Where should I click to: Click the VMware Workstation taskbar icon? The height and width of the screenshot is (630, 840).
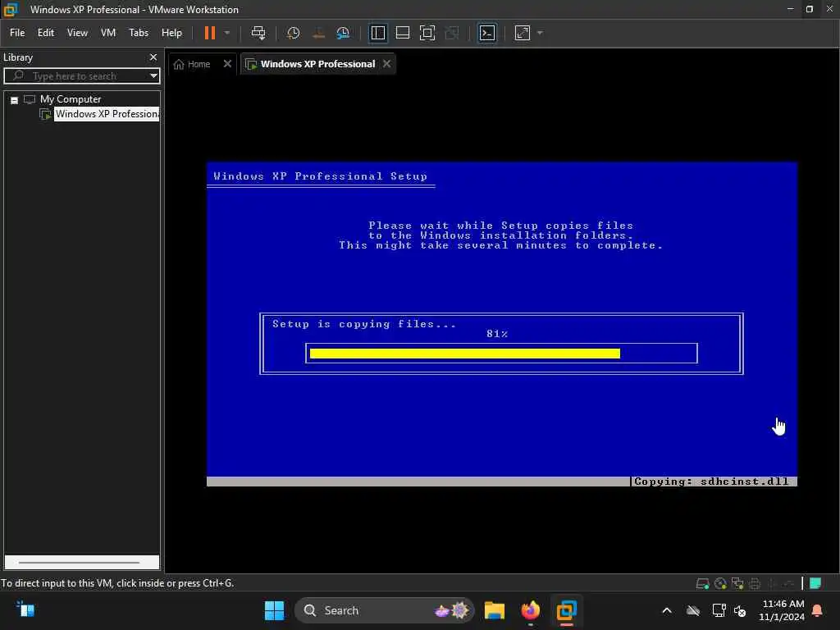[x=566, y=610]
